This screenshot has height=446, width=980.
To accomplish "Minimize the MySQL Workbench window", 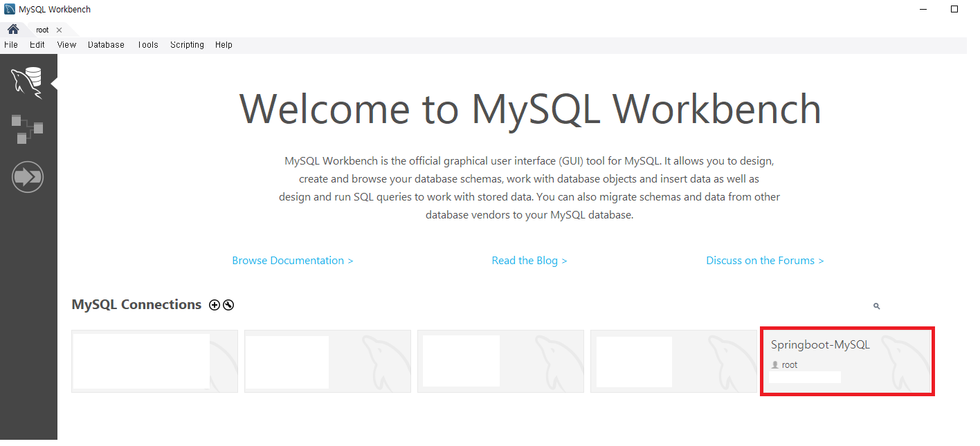I will pyautogui.click(x=924, y=9).
